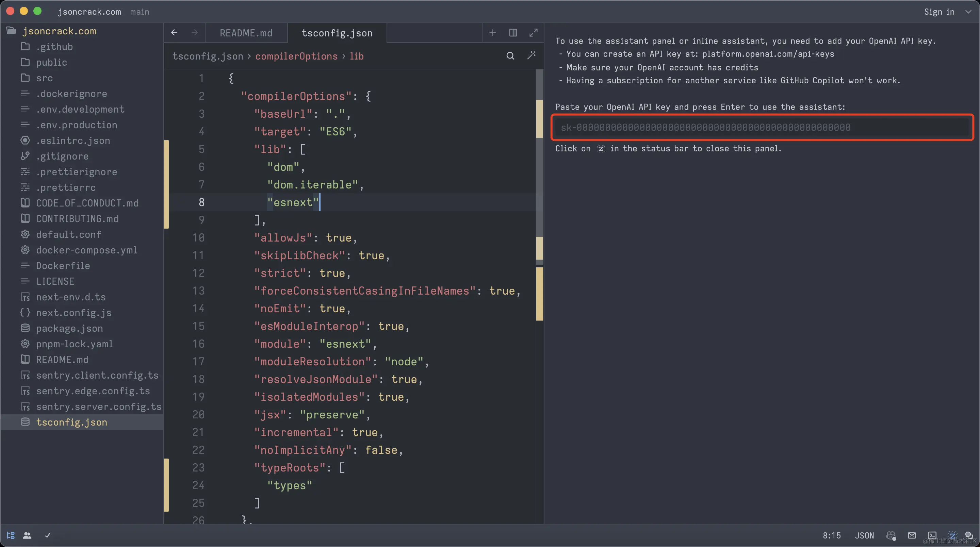This screenshot has width=980, height=547.
Task: Expand the .github folder
Action: click(x=54, y=47)
